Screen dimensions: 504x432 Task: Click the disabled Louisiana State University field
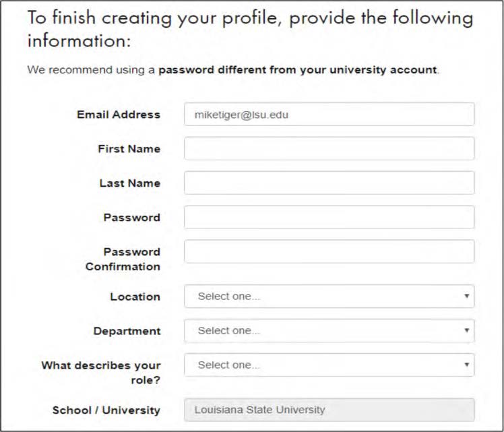tap(329, 409)
